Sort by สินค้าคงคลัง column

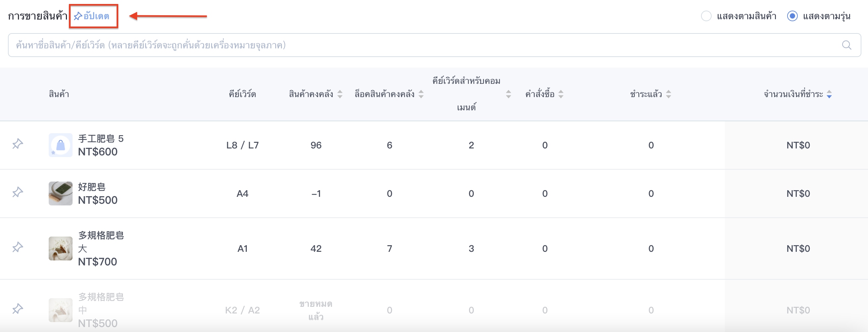340,94
